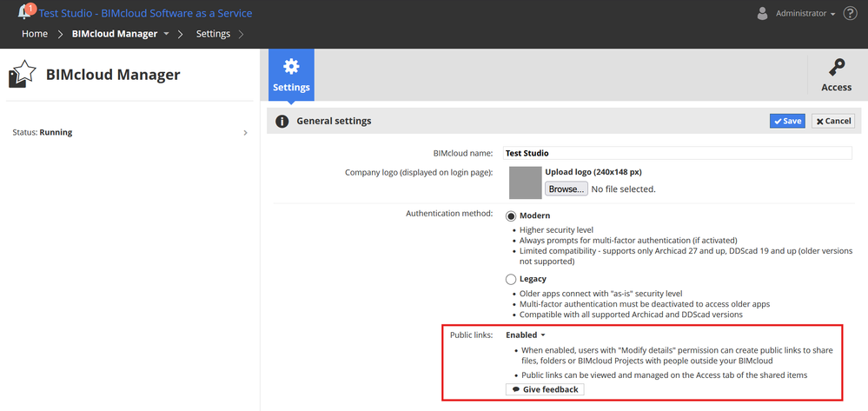This screenshot has width=868, height=411.
Task: Click the Company logo label
Action: coord(419,173)
